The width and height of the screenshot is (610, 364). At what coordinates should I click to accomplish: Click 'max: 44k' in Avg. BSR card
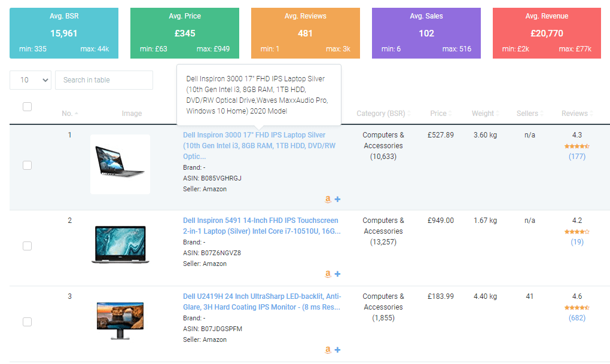click(94, 49)
